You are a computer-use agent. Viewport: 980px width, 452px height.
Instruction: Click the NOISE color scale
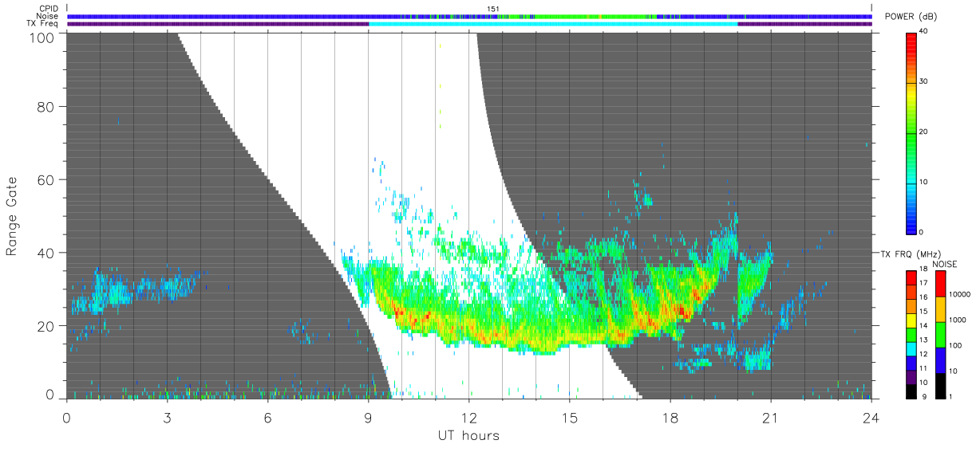(940, 334)
